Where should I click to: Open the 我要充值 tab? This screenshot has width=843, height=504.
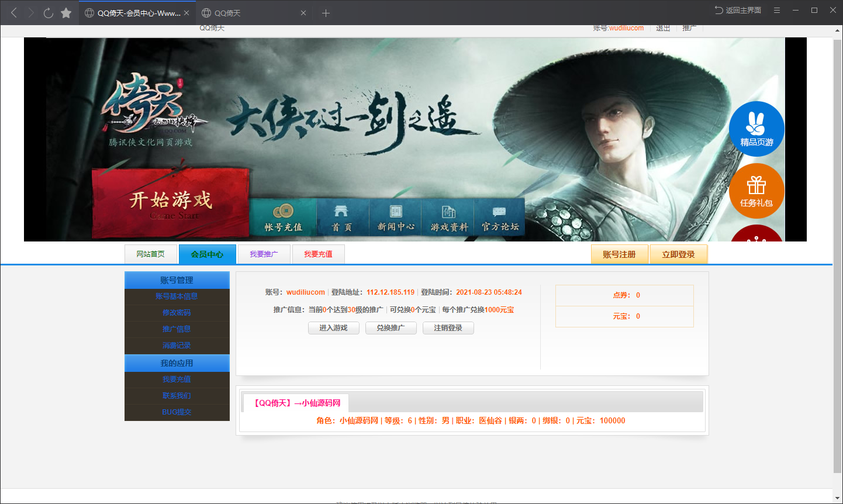click(x=318, y=254)
